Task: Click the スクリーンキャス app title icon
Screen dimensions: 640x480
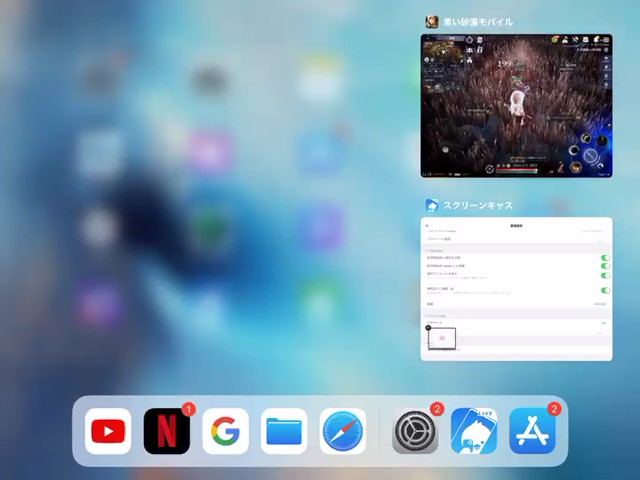Action: point(432,205)
